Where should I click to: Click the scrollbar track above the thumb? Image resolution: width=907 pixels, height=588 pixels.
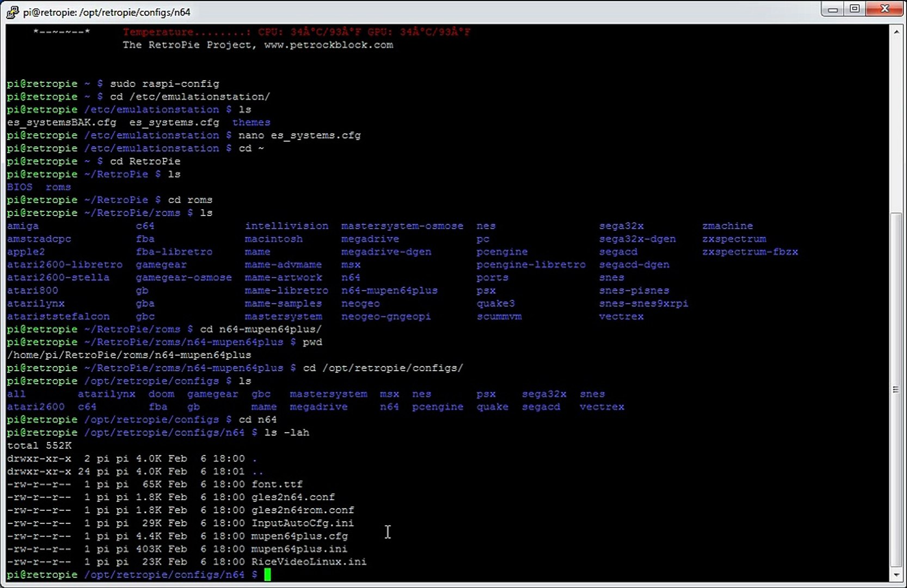coord(896,125)
